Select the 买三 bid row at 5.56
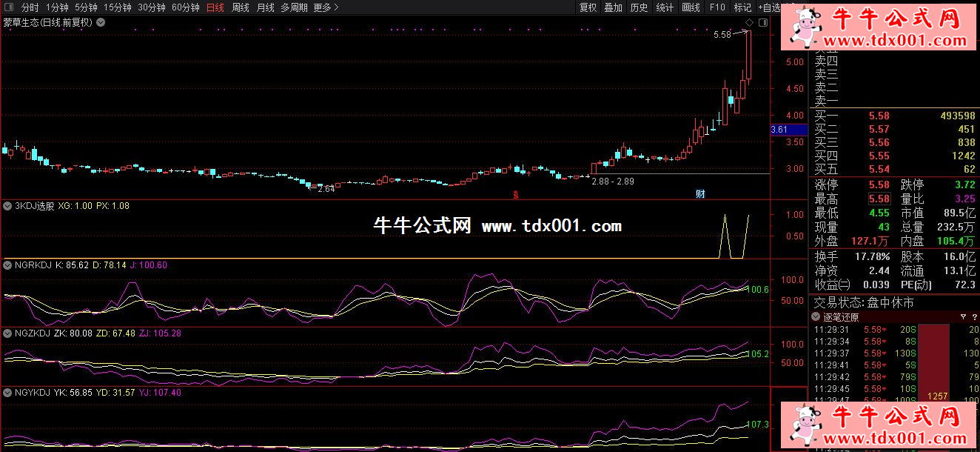This screenshot has width=980, height=452. pyautogui.click(x=895, y=142)
